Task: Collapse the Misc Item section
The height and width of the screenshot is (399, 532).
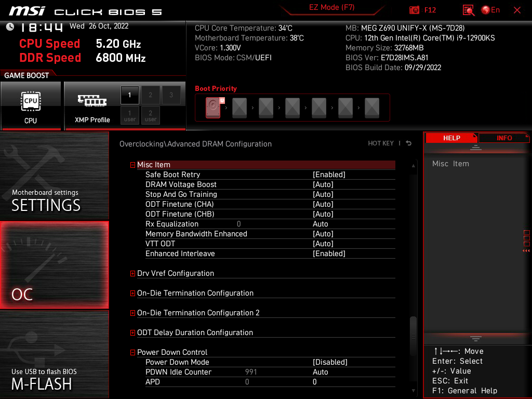Action: (x=132, y=165)
